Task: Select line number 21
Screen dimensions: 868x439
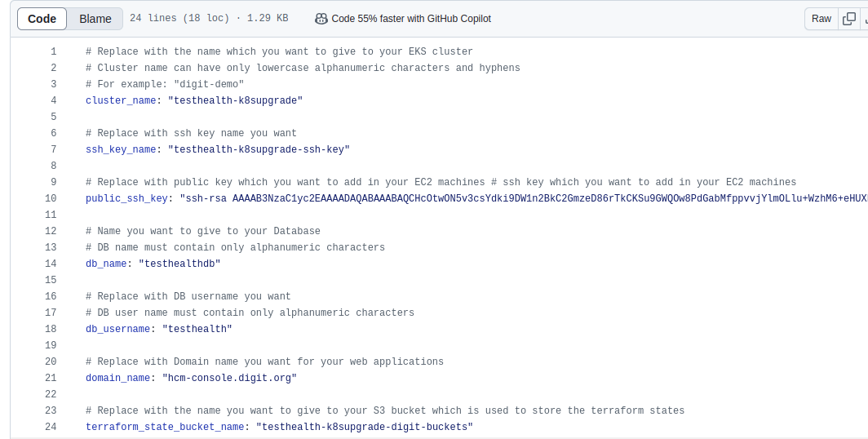Action: 51,378
